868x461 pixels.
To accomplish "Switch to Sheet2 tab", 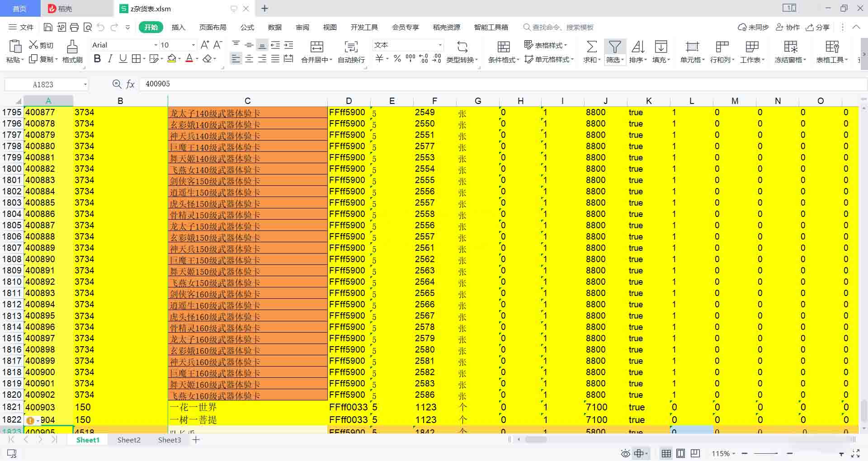I will coord(129,440).
